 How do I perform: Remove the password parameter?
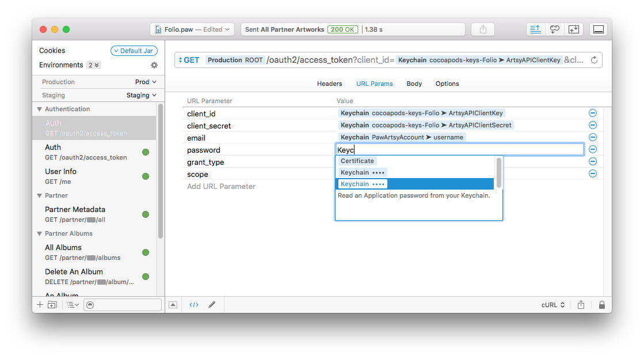click(593, 149)
